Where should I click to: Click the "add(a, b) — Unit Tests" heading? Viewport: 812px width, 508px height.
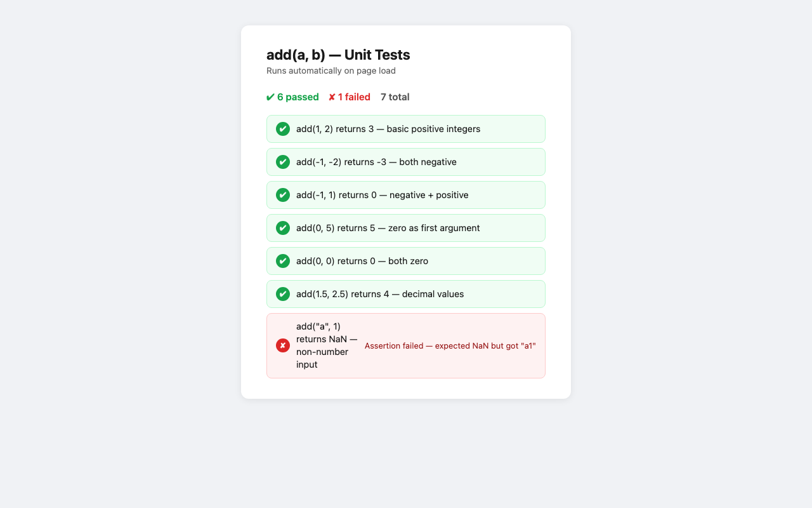(x=338, y=55)
